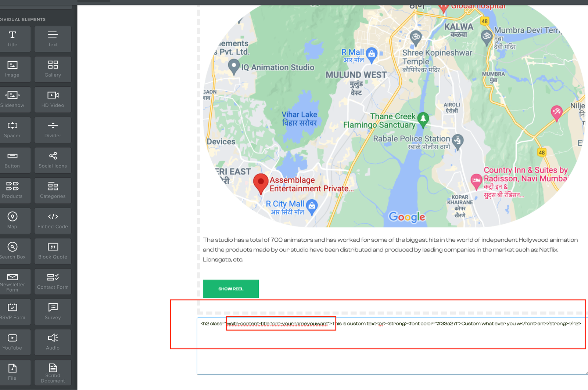Click the green SHOWREEL button
The height and width of the screenshot is (390, 588).
231,289
